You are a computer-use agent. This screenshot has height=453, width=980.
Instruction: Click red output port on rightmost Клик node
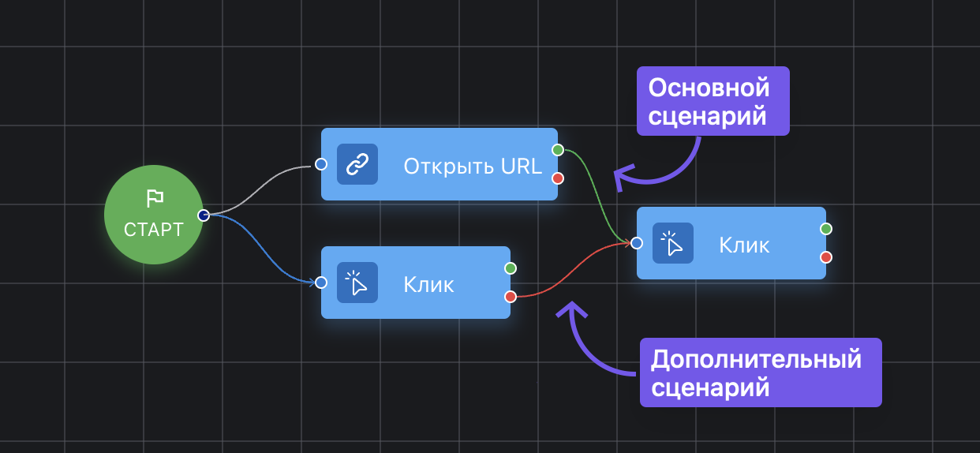click(x=826, y=257)
